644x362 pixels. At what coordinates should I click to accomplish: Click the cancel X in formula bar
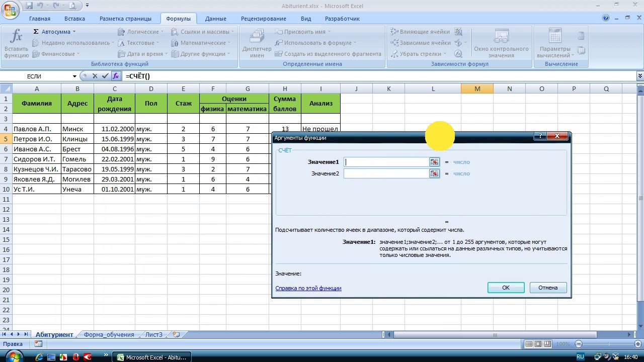(x=95, y=76)
